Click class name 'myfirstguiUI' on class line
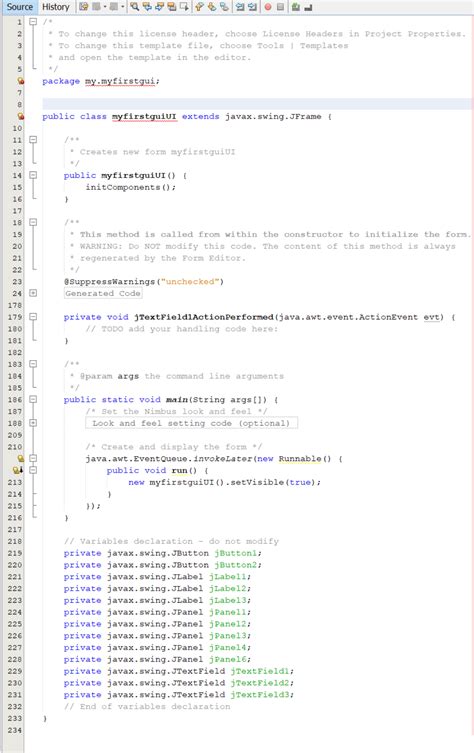The width and height of the screenshot is (474, 753). point(144,116)
